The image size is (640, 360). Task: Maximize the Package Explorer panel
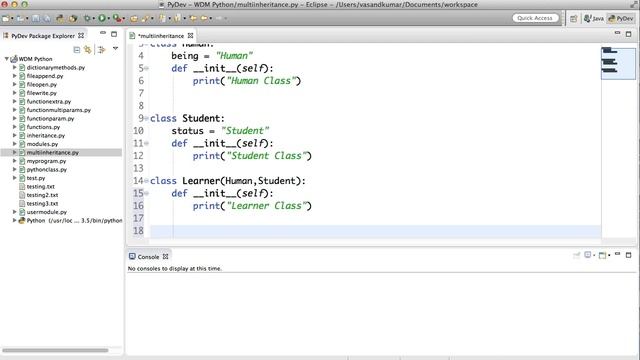click(114, 34)
